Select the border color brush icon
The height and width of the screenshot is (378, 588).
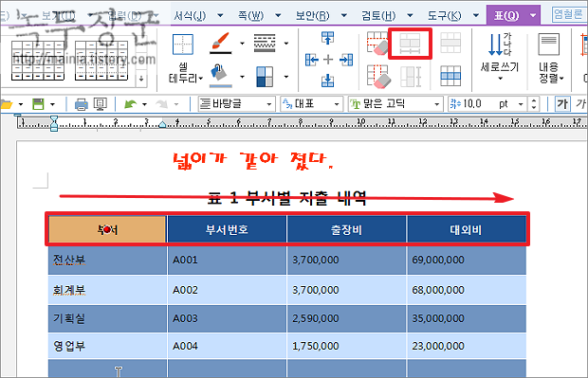click(x=220, y=43)
